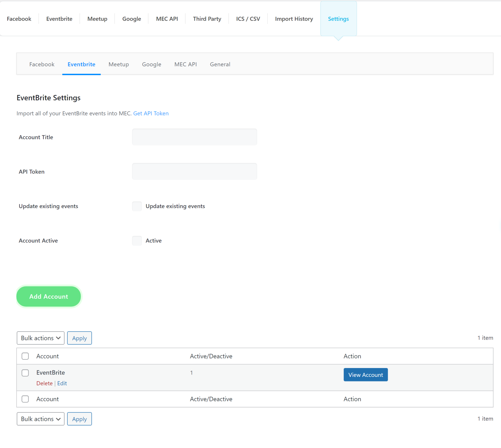The image size is (501, 448).
Task: Select the Meetup settings sub-tab
Action: [x=119, y=64]
